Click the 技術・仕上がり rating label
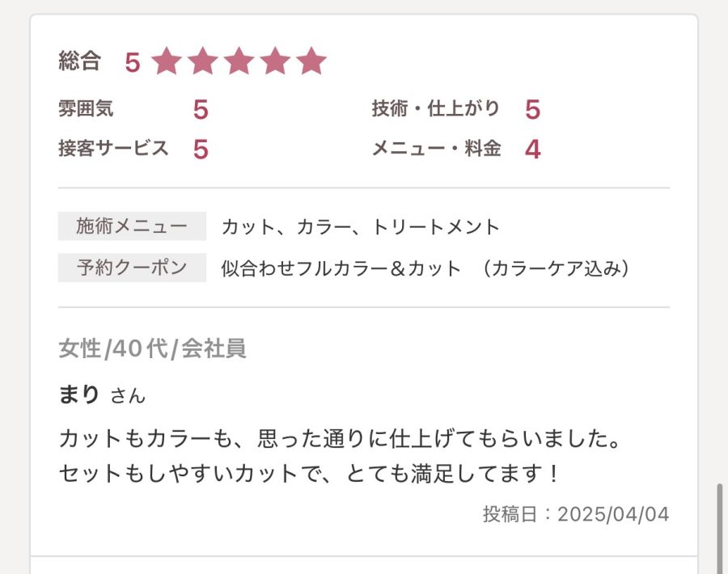Screen dimensions: 728x574 click(x=436, y=108)
